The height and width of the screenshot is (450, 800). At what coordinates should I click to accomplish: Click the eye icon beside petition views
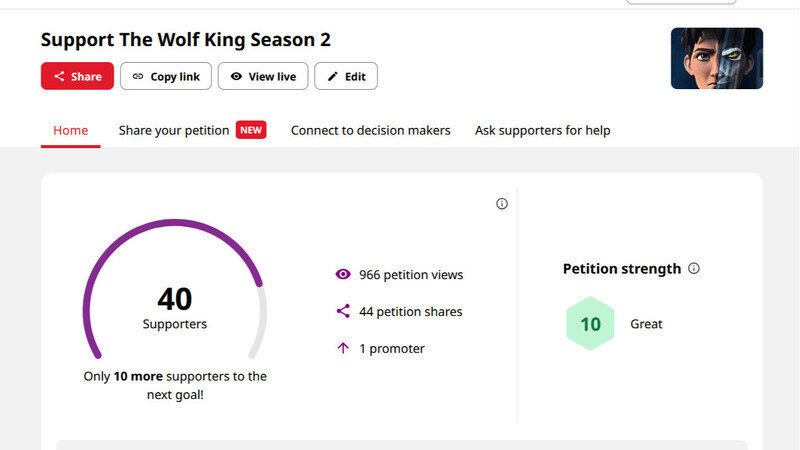pyautogui.click(x=343, y=274)
